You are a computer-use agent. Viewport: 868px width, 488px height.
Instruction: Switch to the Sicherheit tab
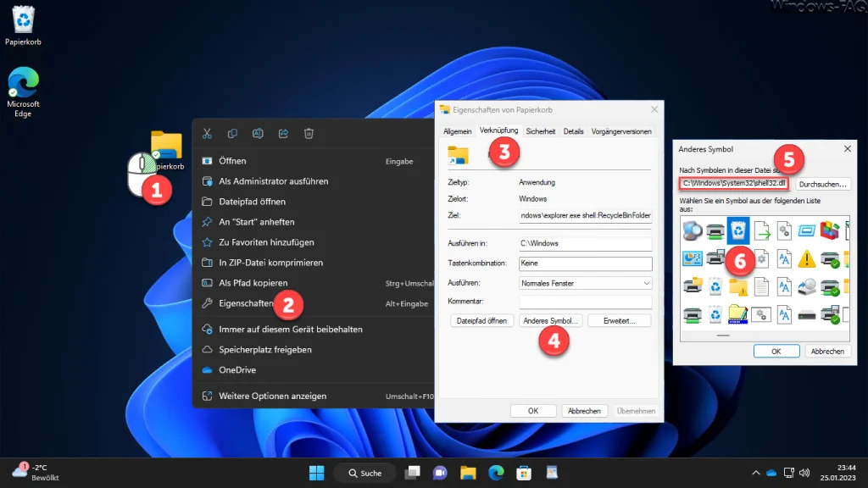click(x=540, y=131)
